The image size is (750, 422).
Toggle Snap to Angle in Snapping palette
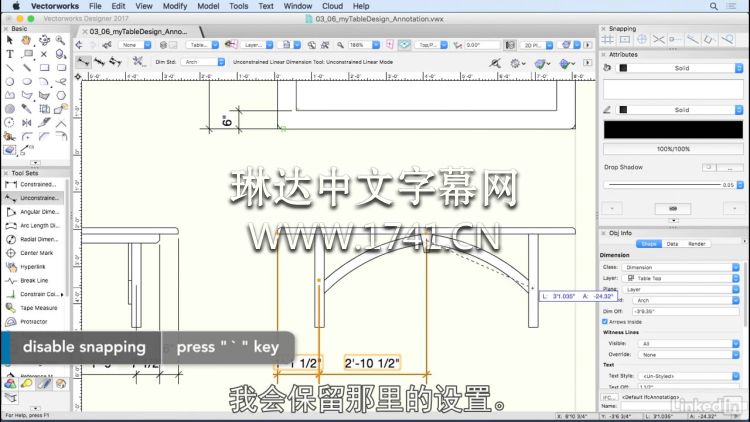[642, 39]
